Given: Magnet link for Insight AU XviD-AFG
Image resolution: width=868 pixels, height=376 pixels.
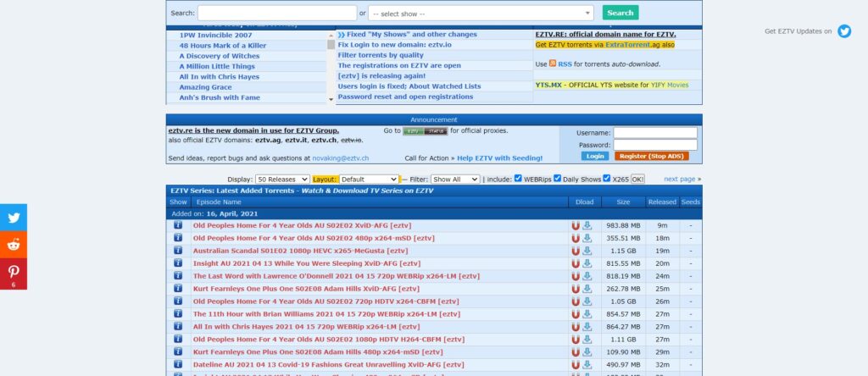Looking at the screenshot, I should (x=576, y=263).
